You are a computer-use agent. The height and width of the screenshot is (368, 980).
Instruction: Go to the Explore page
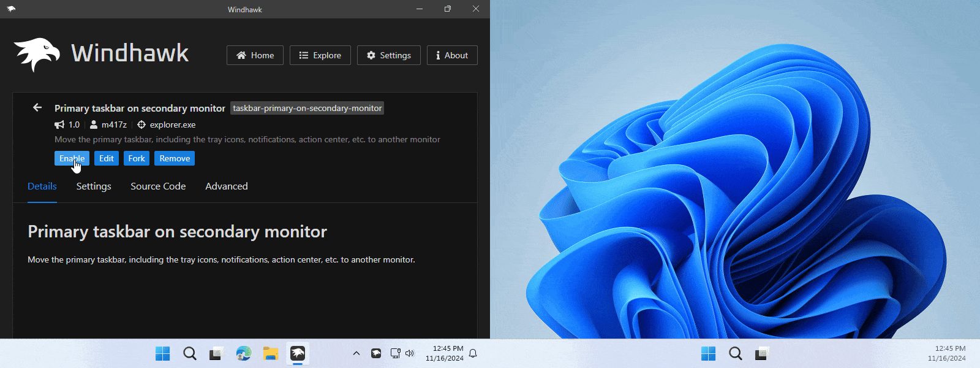tap(320, 55)
